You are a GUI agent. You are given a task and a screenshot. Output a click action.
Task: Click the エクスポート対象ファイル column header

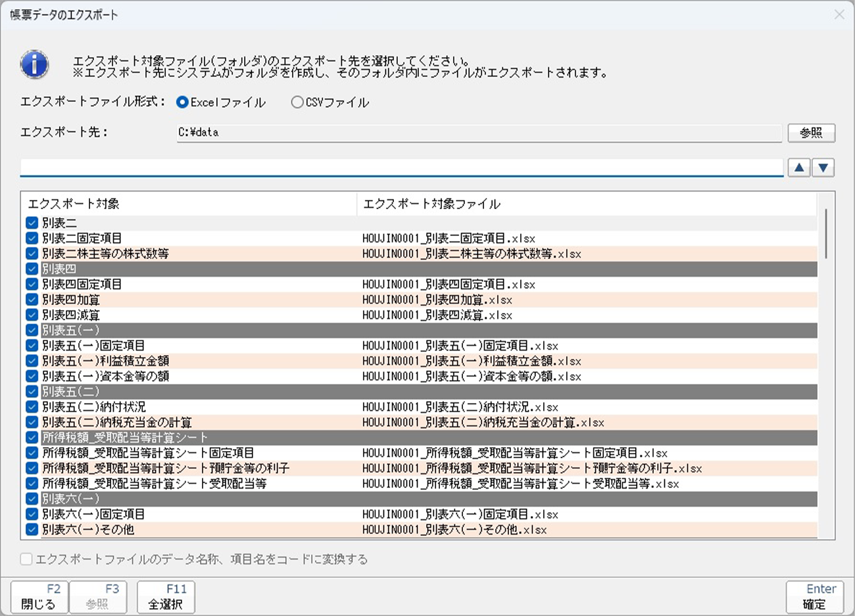point(585,204)
